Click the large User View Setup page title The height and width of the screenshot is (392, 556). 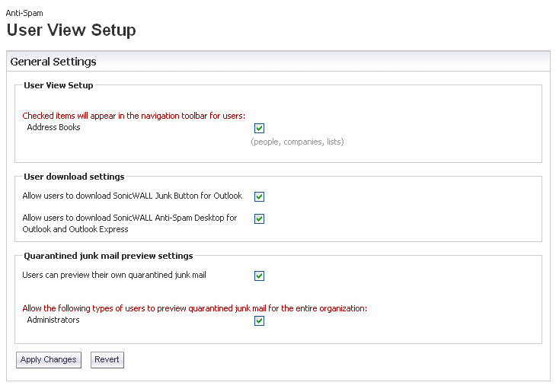tap(72, 30)
